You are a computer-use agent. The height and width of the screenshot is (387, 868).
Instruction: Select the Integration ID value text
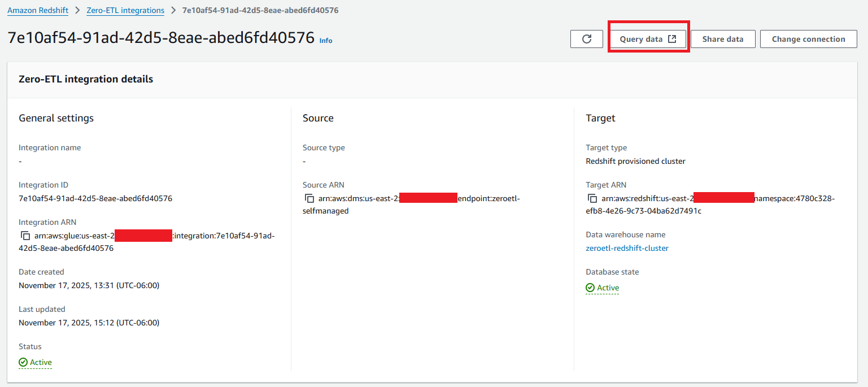(x=95, y=198)
